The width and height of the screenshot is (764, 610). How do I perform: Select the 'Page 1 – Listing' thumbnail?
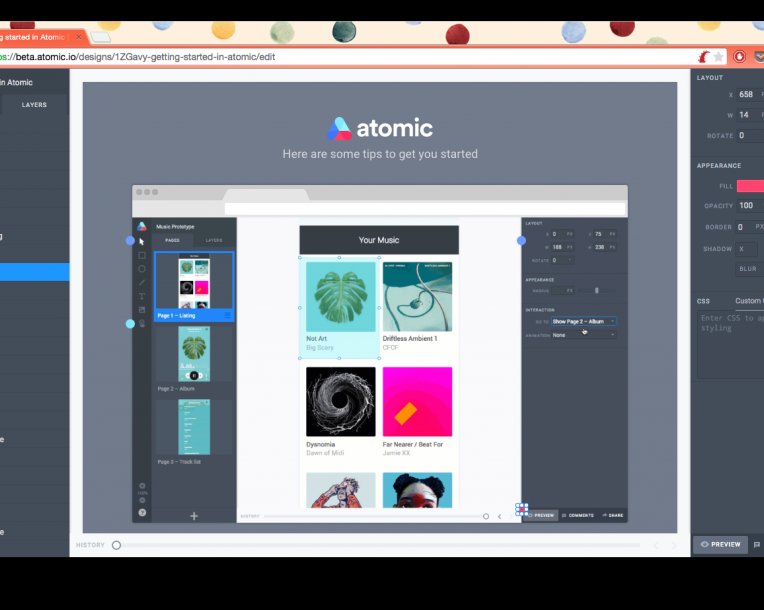click(194, 286)
